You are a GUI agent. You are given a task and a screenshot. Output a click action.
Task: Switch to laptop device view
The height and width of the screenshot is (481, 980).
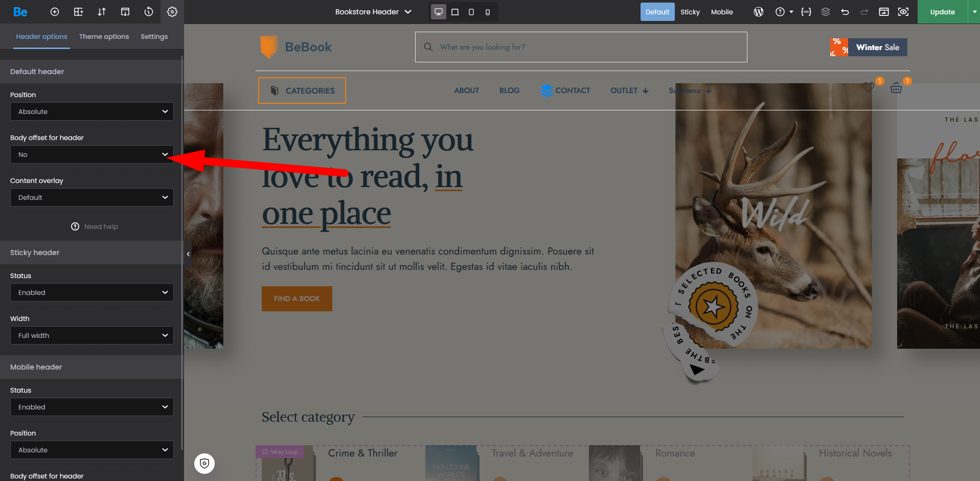point(455,12)
